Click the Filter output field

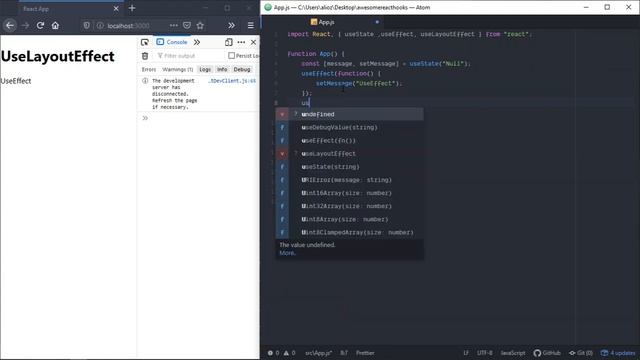pos(190,56)
